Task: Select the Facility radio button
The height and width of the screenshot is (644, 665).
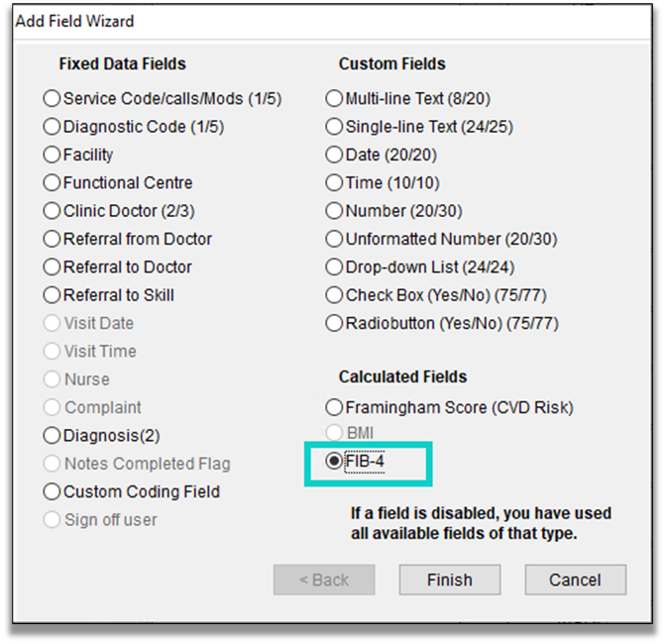Action: (x=53, y=155)
